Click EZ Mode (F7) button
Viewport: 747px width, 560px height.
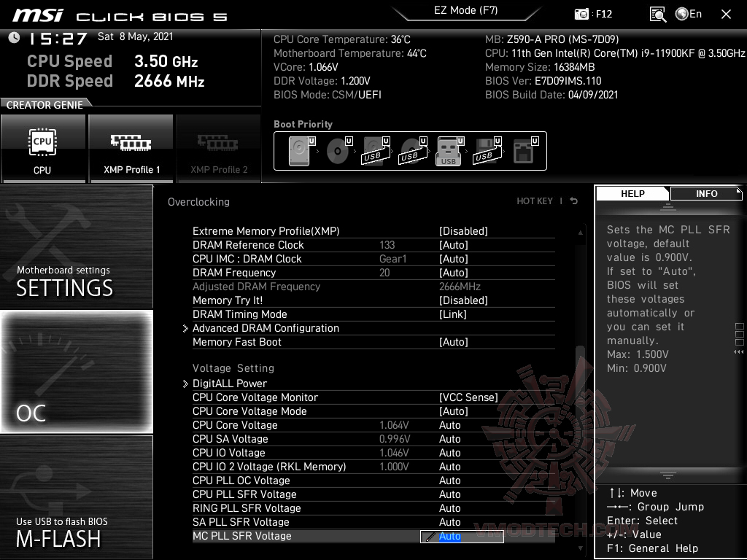point(465,10)
